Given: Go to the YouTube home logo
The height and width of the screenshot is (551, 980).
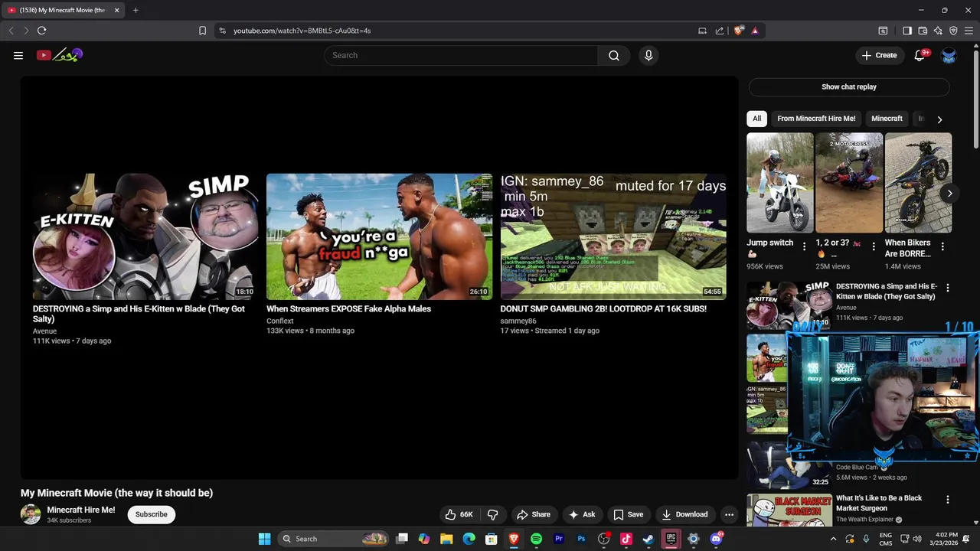Looking at the screenshot, I should 60,55.
